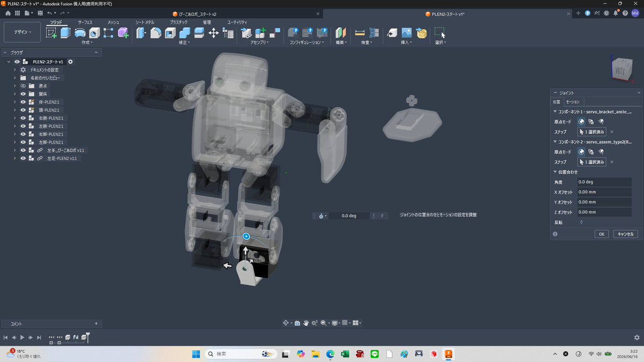Hide the 左足-PLEN2 v1:1 component
The height and width of the screenshot is (362, 644).
coord(23,158)
